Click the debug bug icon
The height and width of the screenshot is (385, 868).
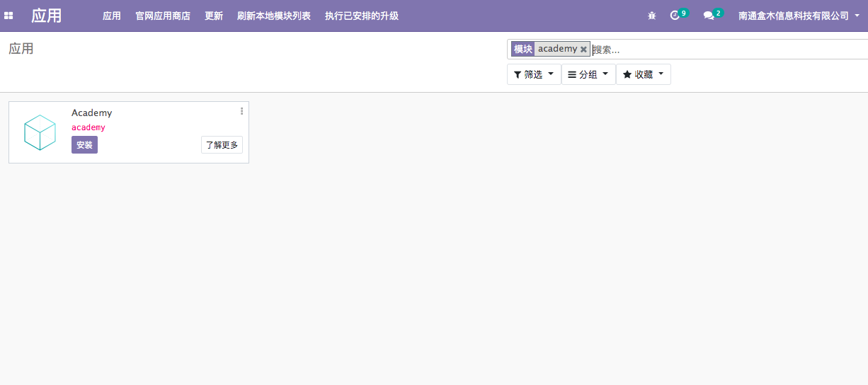652,16
